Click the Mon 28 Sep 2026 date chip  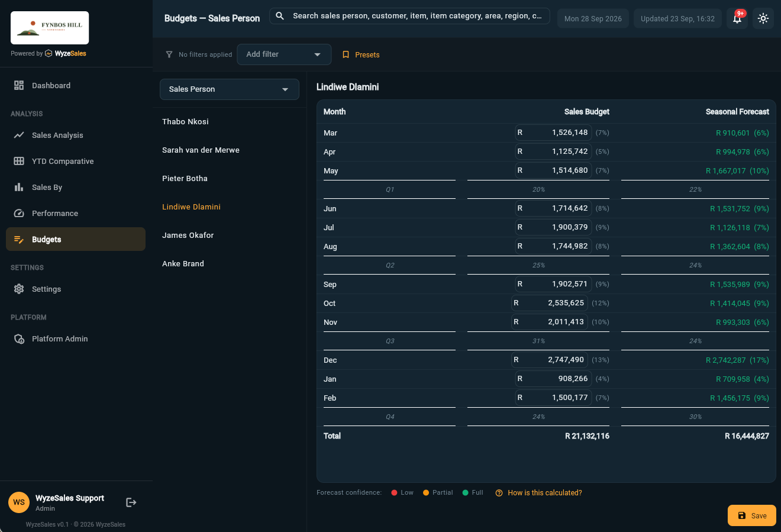click(x=593, y=18)
